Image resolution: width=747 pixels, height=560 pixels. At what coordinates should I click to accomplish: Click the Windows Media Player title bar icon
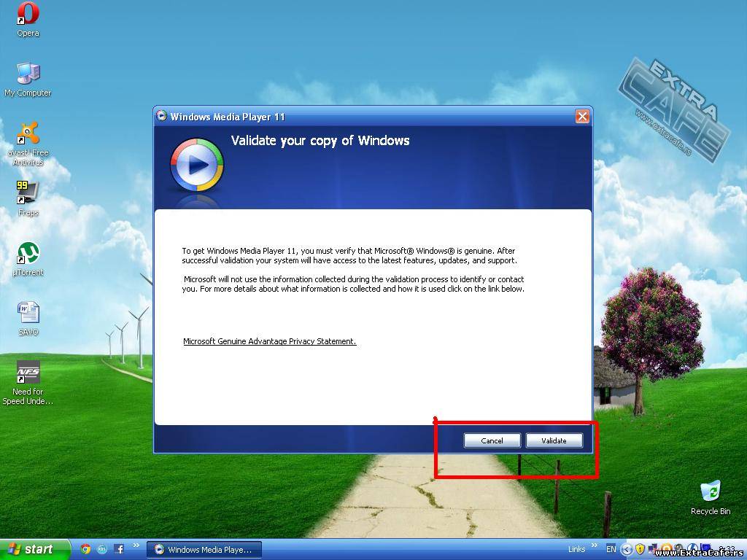pyautogui.click(x=161, y=116)
